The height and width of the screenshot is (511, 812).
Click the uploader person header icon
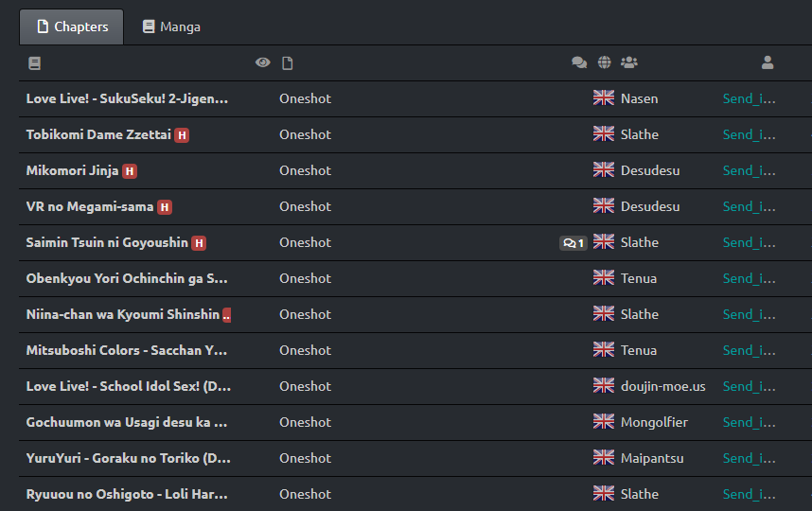pos(768,63)
